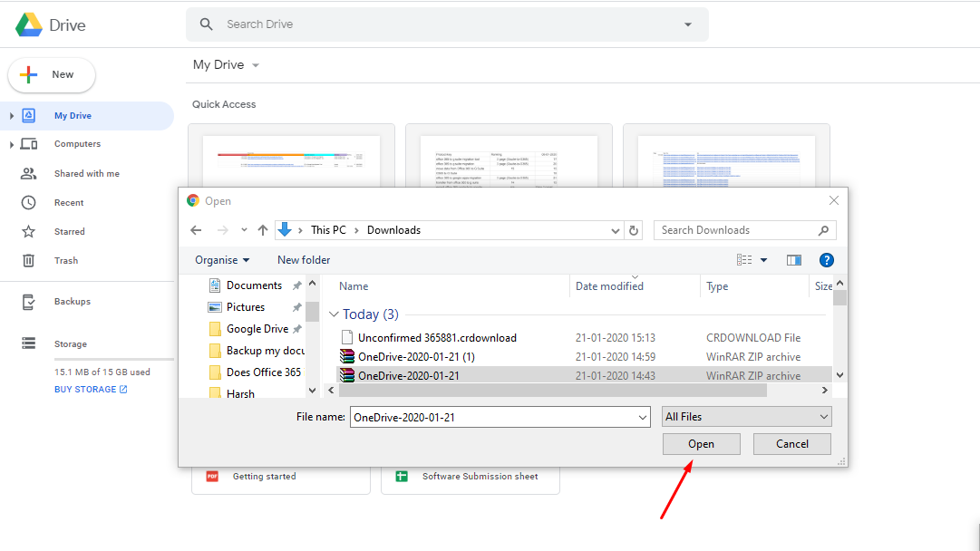The height and width of the screenshot is (551, 980).
Task: Open the help question mark icon
Action: (x=826, y=260)
